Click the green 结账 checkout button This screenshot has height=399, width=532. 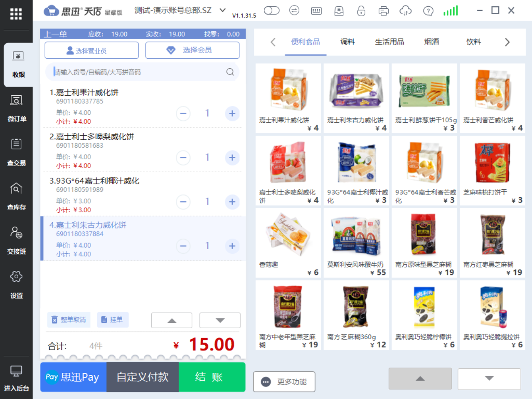click(212, 377)
